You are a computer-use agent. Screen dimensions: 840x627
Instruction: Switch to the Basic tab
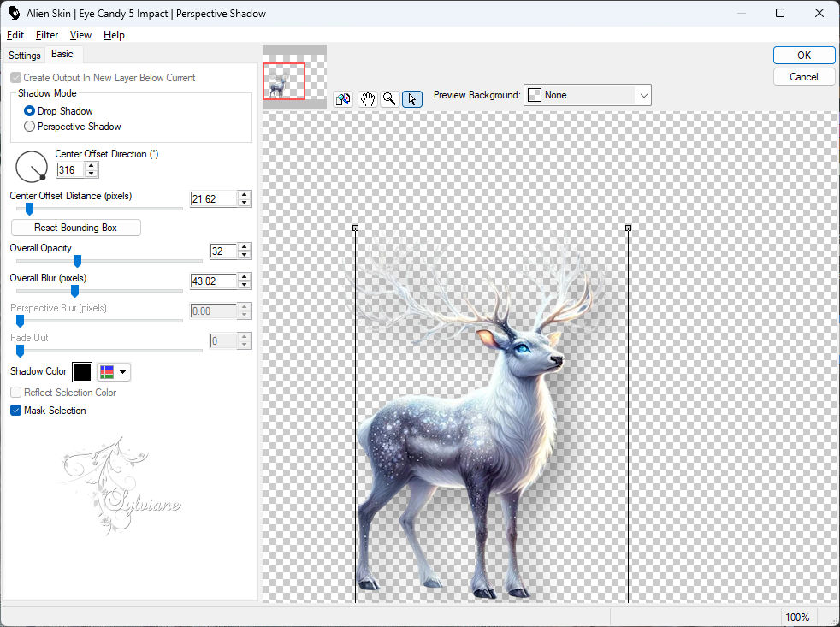[x=62, y=54]
